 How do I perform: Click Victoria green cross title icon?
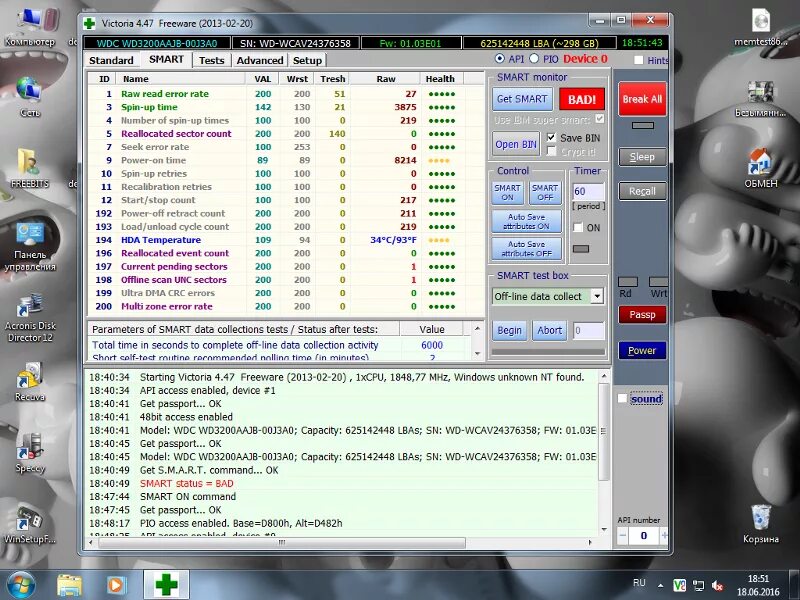coord(89,23)
